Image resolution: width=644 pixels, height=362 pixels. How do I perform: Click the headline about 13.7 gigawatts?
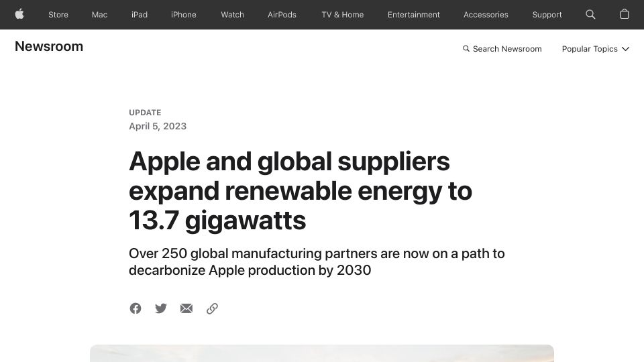pos(301,191)
